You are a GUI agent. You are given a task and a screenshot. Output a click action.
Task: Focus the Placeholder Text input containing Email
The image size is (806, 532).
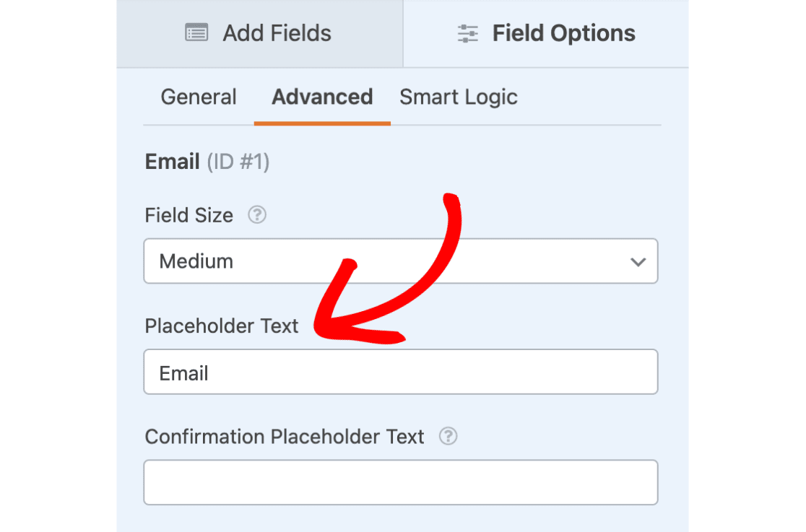(401, 372)
